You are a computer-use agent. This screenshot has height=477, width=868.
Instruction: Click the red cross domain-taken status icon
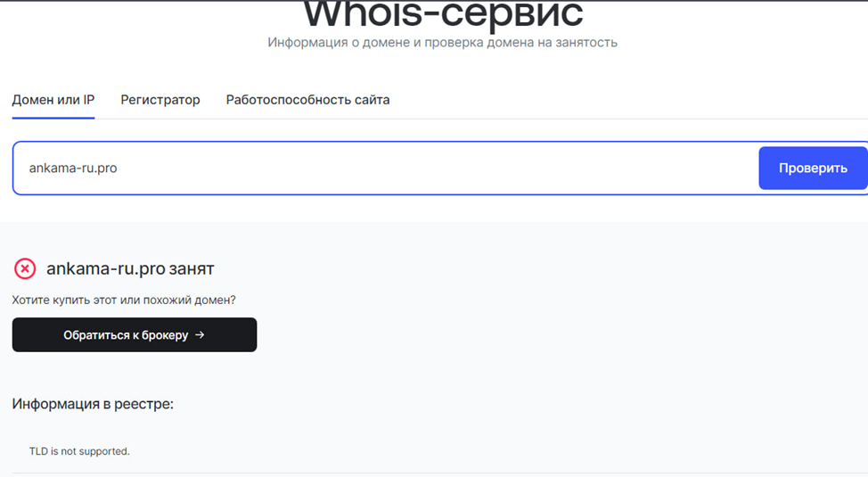pos(25,268)
